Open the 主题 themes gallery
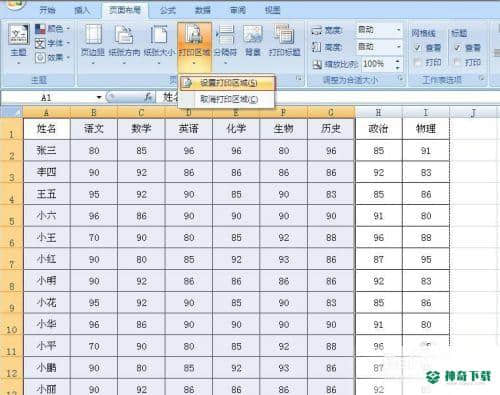This screenshot has width=500, height=395. (x=18, y=44)
